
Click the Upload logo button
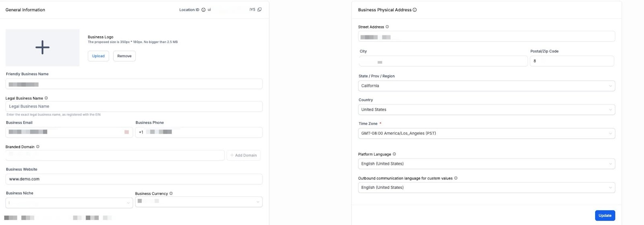98,56
